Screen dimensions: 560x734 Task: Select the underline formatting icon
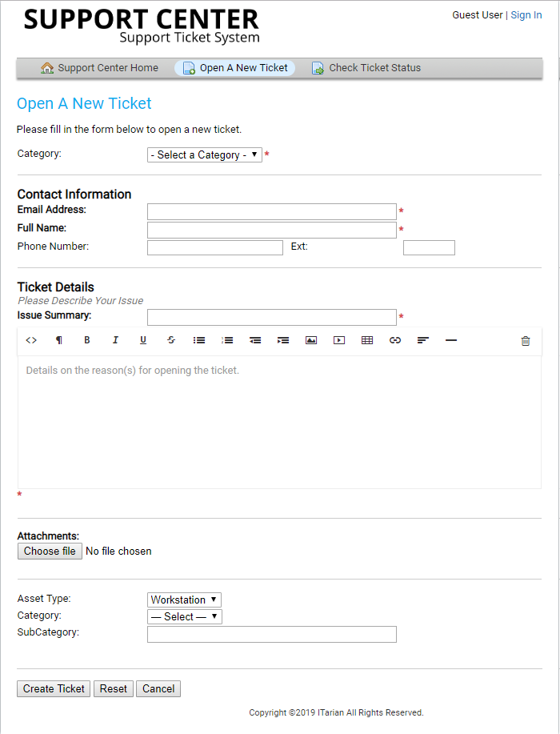pos(142,339)
